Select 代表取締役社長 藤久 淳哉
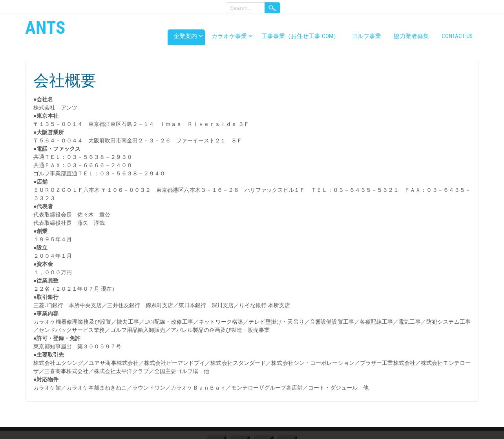 (x=69, y=223)
